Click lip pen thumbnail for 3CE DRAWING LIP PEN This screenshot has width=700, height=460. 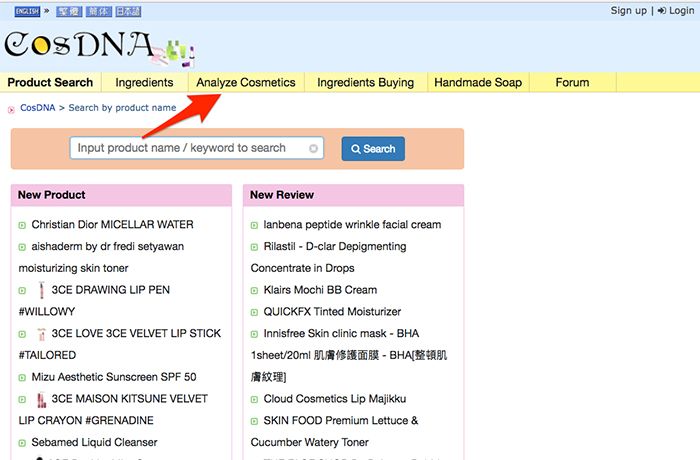(x=42, y=290)
